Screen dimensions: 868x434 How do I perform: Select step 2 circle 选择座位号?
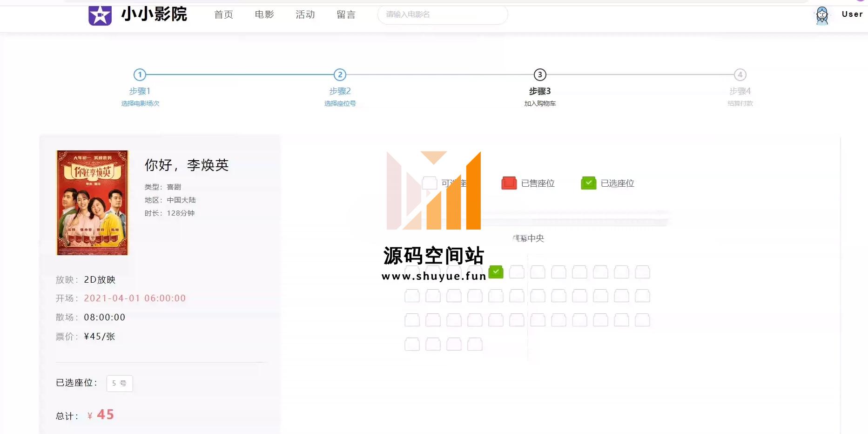coord(340,75)
